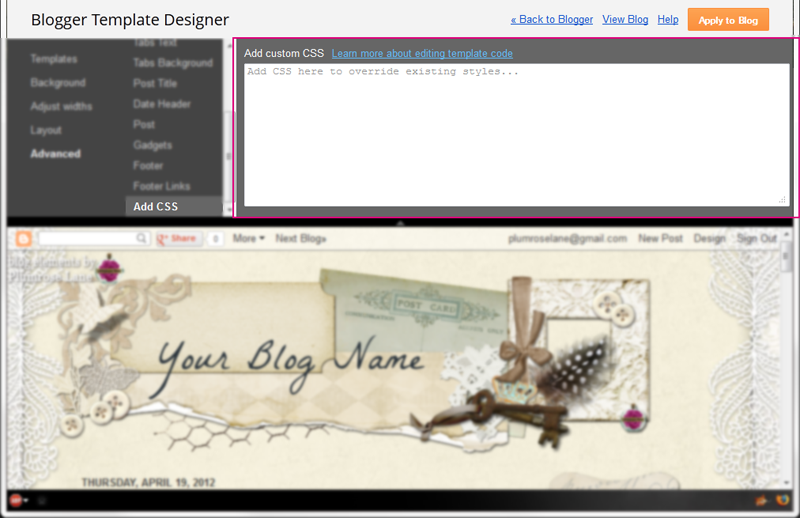This screenshot has width=800, height=518.
Task: Click the Firefox icon in the taskbar
Action: pyautogui.click(x=782, y=500)
